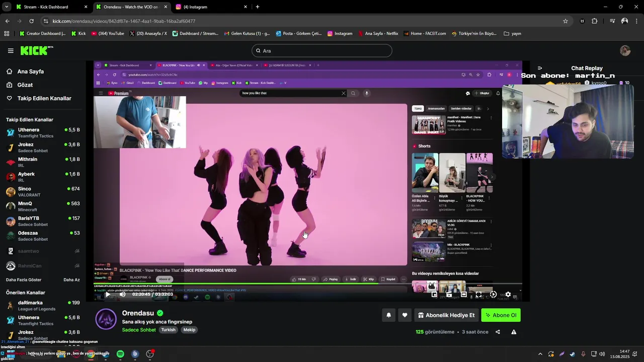Open Creator Dashboard bookmark

tap(42, 34)
